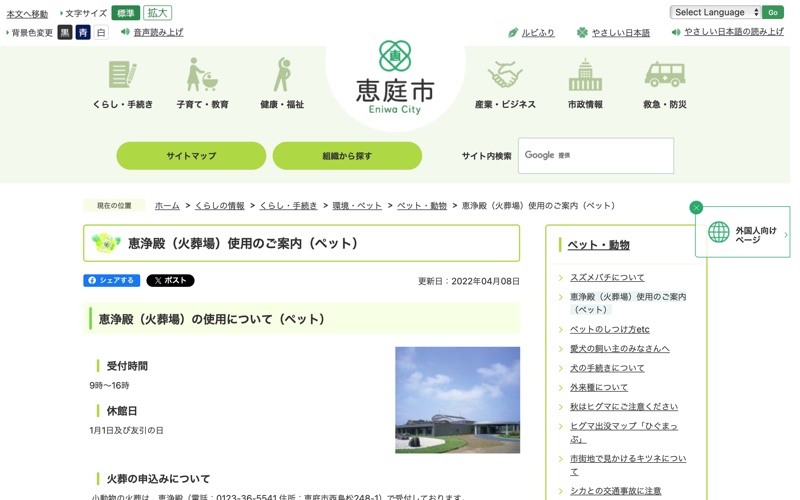
Task: Click speaker icon beside やさしい日本語の読み上げ
Action: tap(676, 32)
